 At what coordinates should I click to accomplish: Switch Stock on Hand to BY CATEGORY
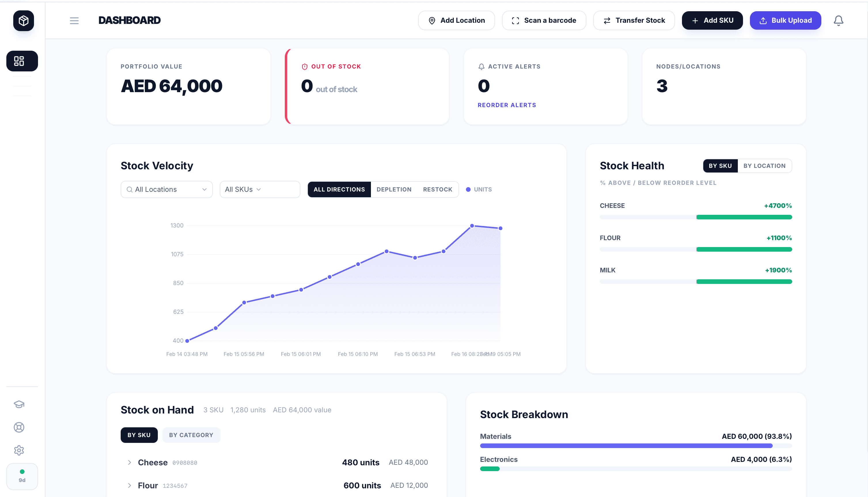pyautogui.click(x=191, y=435)
